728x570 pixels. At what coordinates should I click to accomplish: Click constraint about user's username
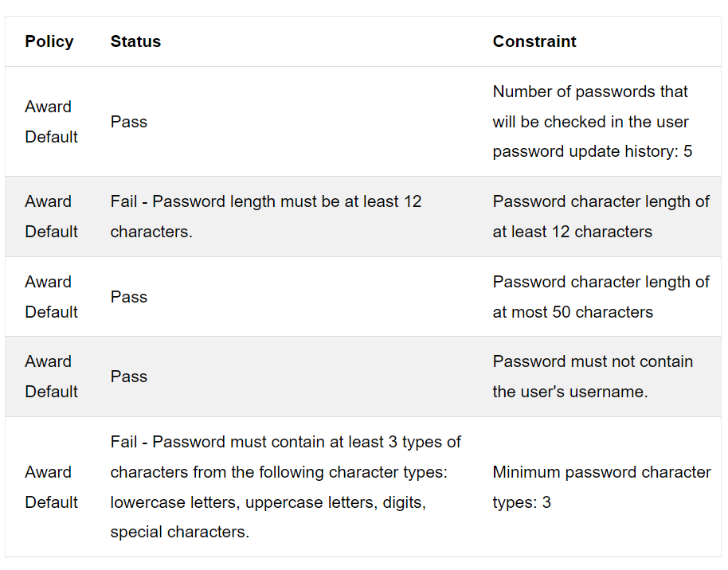593,377
